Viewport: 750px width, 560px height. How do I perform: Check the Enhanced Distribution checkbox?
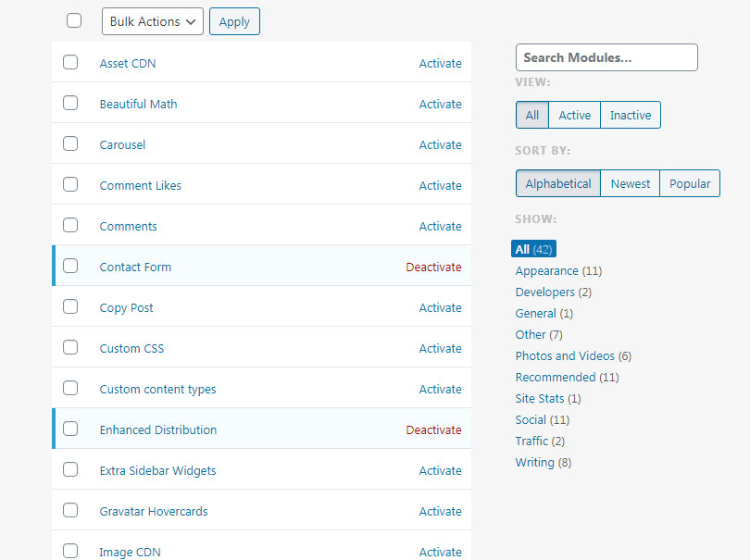pos(70,429)
